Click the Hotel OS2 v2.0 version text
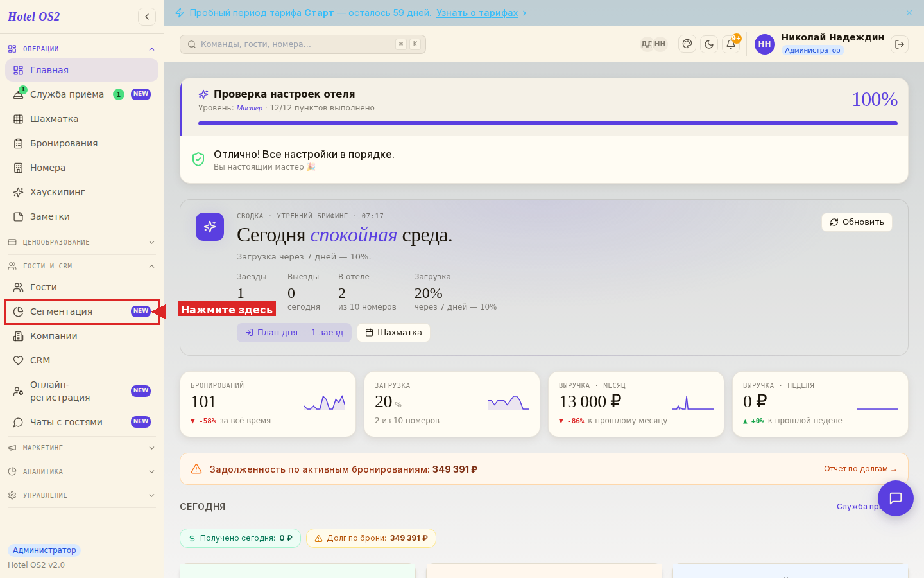The image size is (924, 578). (x=37, y=565)
